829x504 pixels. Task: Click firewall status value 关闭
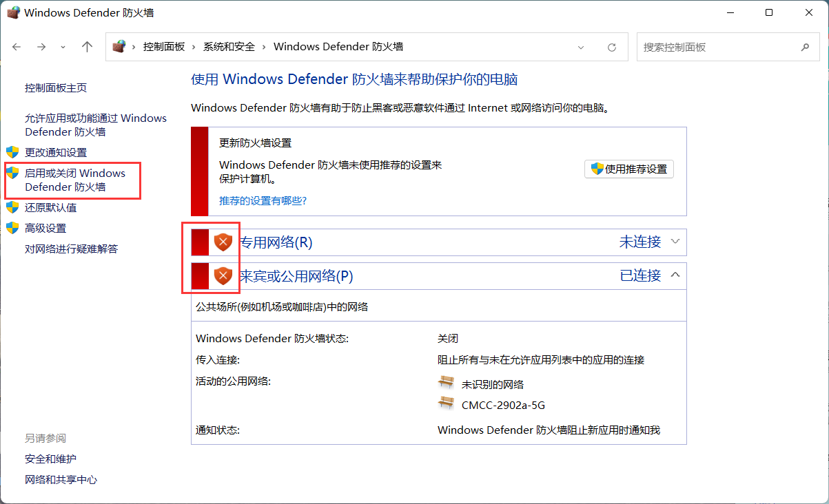point(448,339)
